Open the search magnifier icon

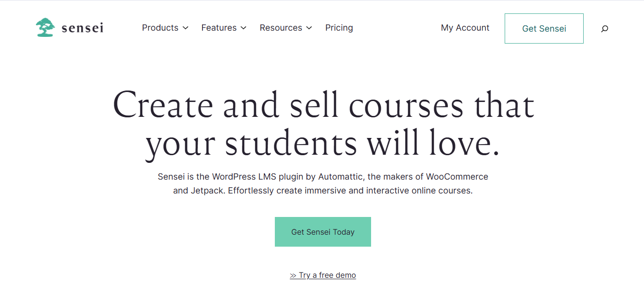(x=604, y=29)
